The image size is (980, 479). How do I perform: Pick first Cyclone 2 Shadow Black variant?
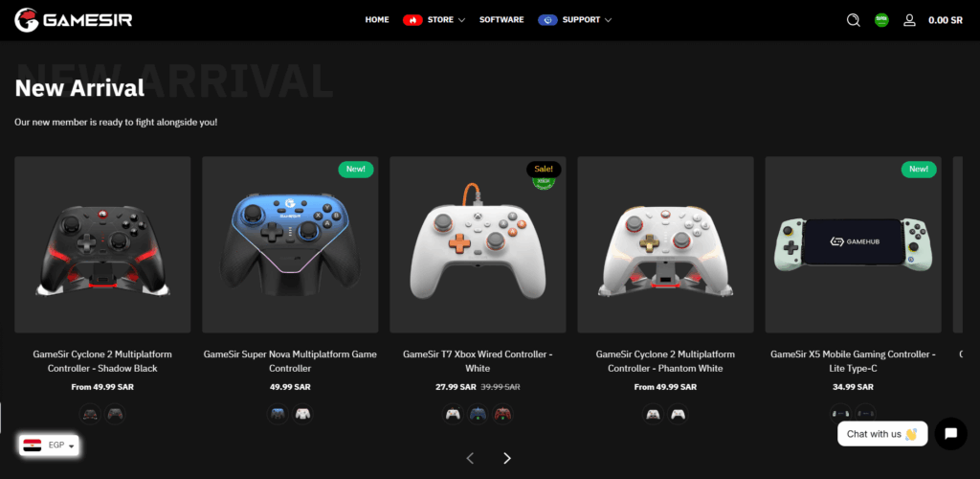point(91,414)
